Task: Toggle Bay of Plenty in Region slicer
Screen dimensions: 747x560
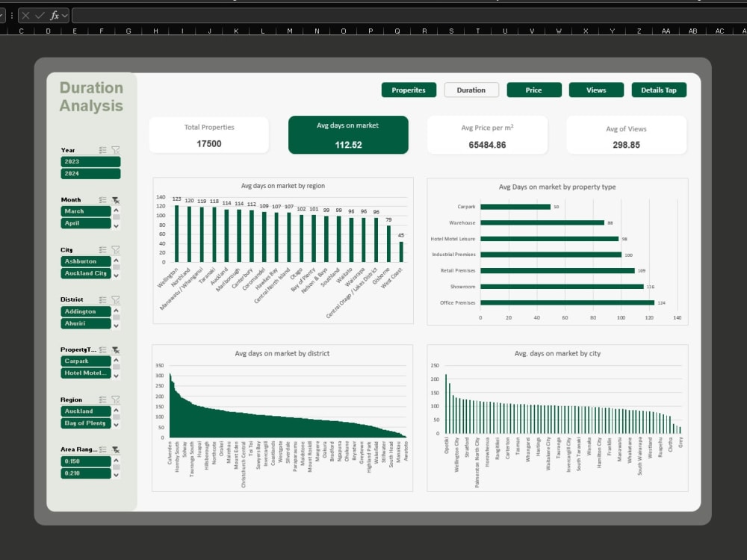Action: (x=86, y=423)
